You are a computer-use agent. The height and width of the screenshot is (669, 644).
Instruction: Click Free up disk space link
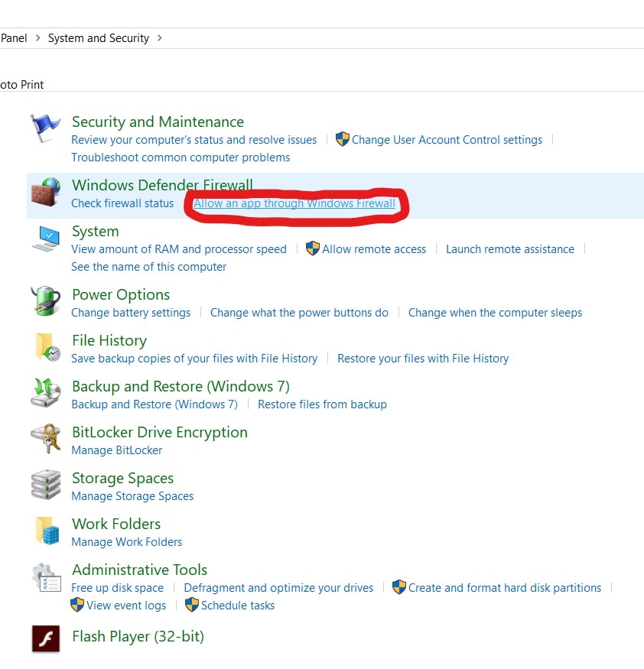pyautogui.click(x=117, y=588)
